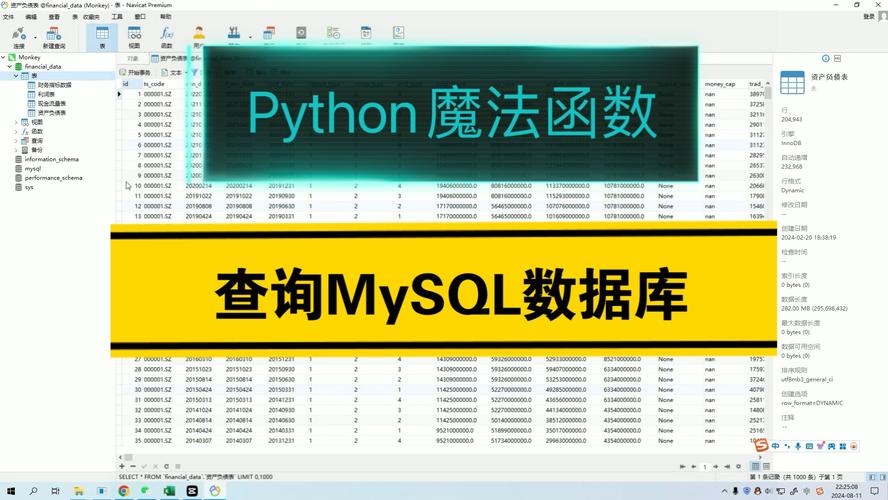Click the charts toolbar icon at toolbar end
888x500 pixels.
(x=399, y=33)
